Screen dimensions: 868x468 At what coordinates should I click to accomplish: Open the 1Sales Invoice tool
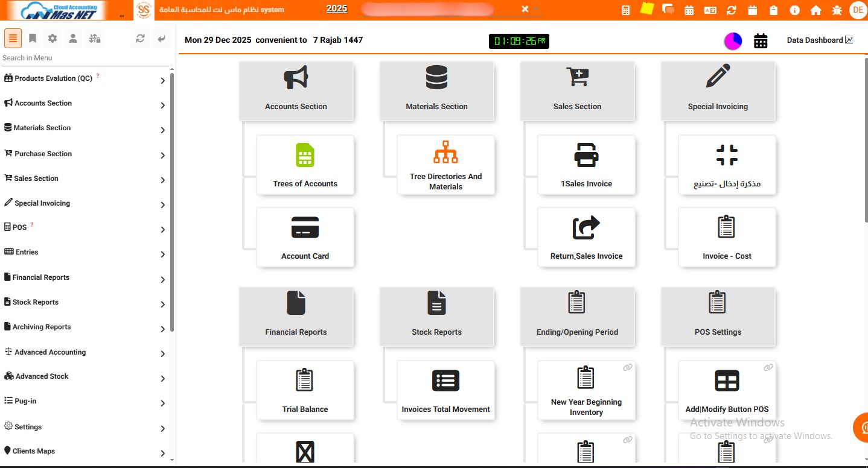pyautogui.click(x=586, y=165)
